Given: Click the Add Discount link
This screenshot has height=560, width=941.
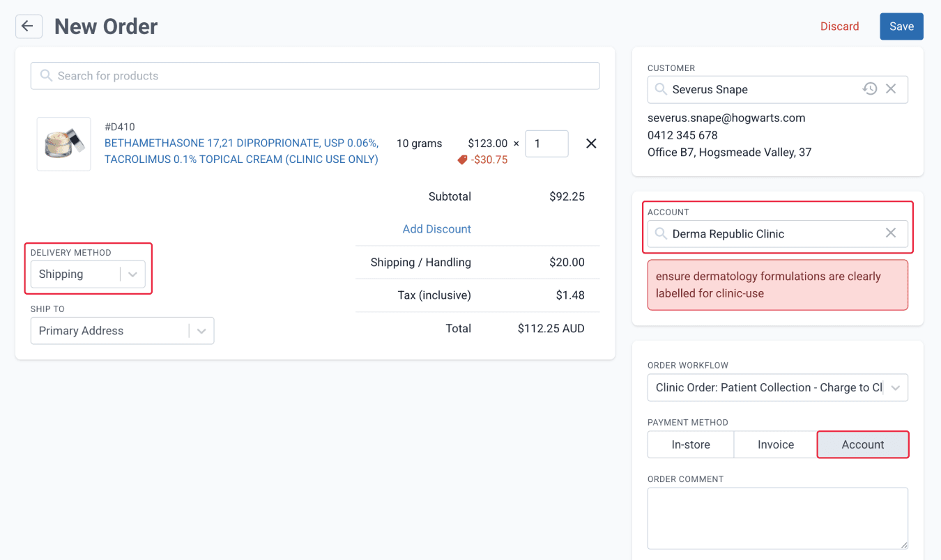Looking at the screenshot, I should click(x=437, y=229).
